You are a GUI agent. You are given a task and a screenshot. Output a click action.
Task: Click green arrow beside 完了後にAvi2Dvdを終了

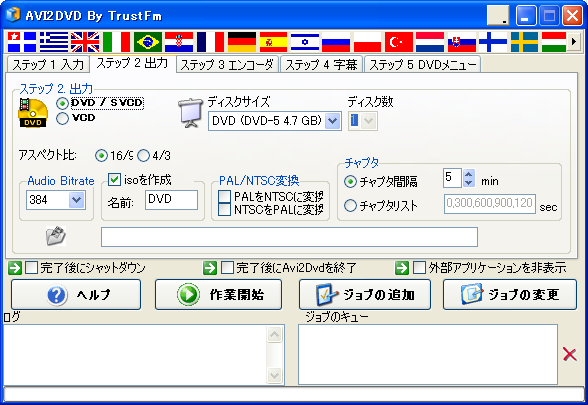click(210, 268)
